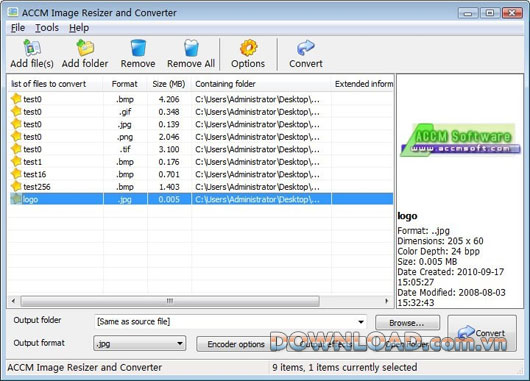Viewport: 530px width, 381px height.
Task: Click the Browse... button
Action: (407, 323)
